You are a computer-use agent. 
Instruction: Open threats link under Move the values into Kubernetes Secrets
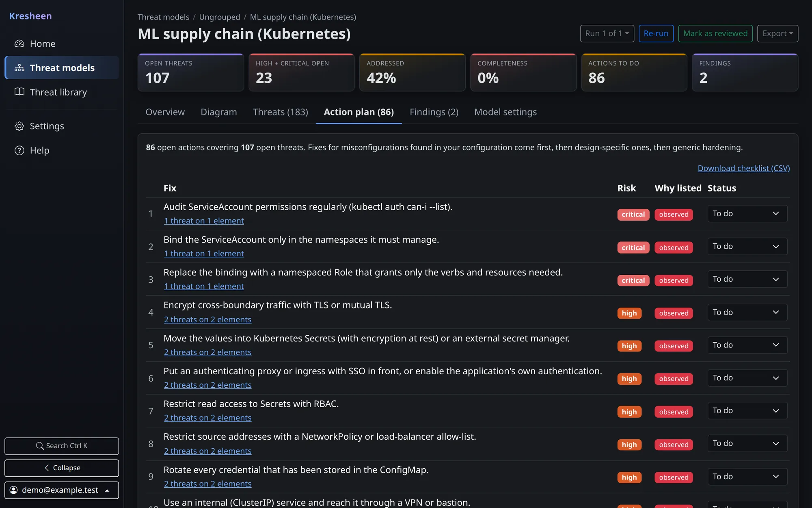click(207, 352)
